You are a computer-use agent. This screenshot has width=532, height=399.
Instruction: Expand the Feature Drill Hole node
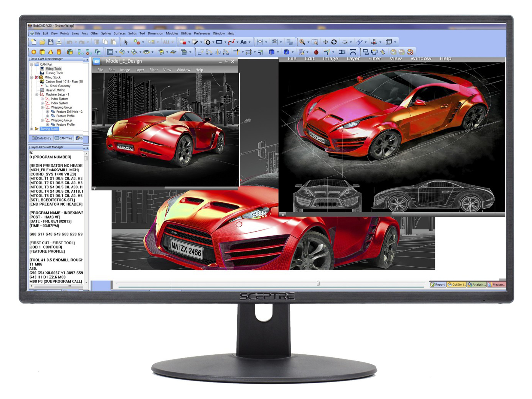pyautogui.click(x=48, y=112)
